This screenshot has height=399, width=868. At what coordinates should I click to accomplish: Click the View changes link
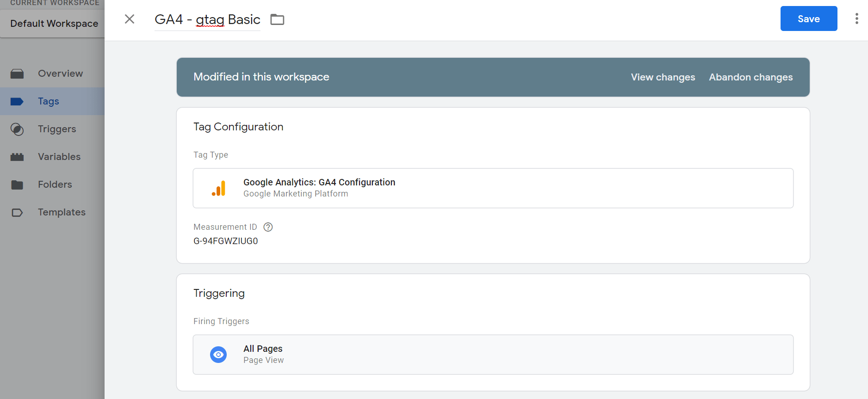[663, 77]
